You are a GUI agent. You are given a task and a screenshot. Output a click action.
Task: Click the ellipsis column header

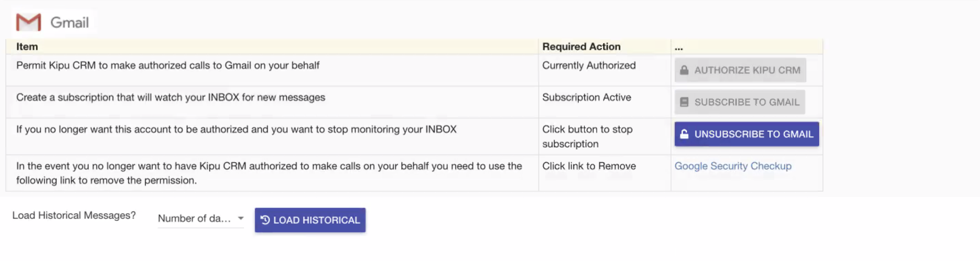click(679, 48)
